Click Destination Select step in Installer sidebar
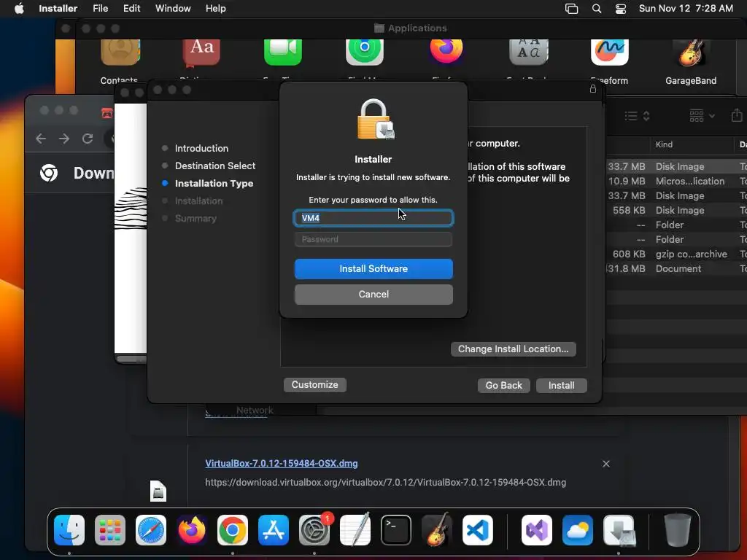This screenshot has width=747, height=560. coord(215,166)
